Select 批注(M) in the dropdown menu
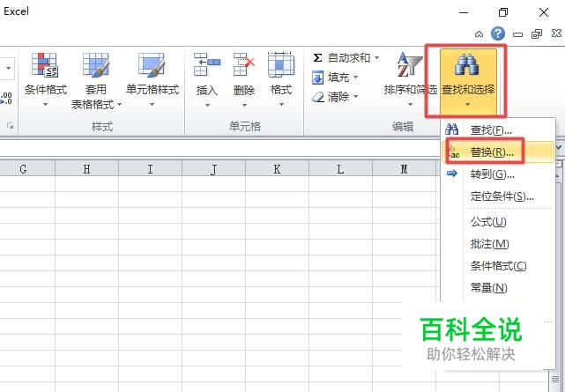565x392 pixels. point(498,244)
